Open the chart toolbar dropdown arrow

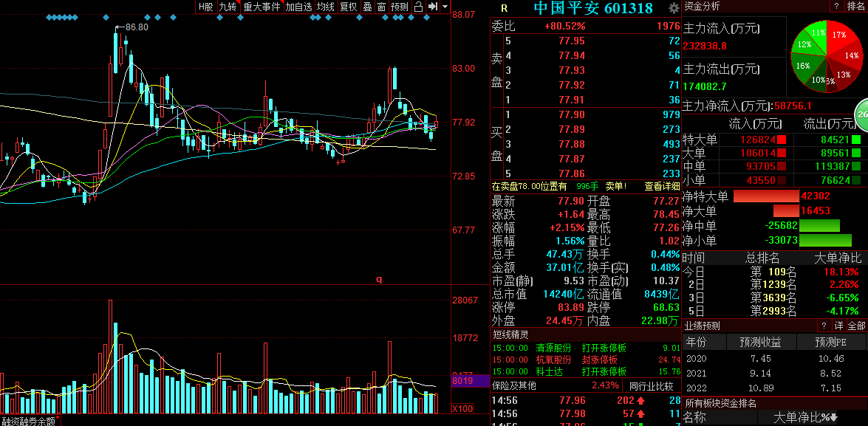tap(445, 7)
